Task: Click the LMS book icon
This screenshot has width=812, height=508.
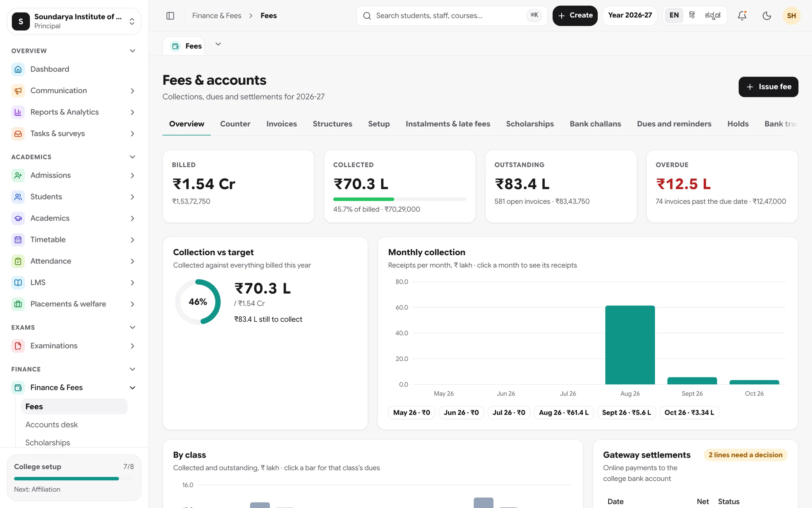Action: [18, 282]
